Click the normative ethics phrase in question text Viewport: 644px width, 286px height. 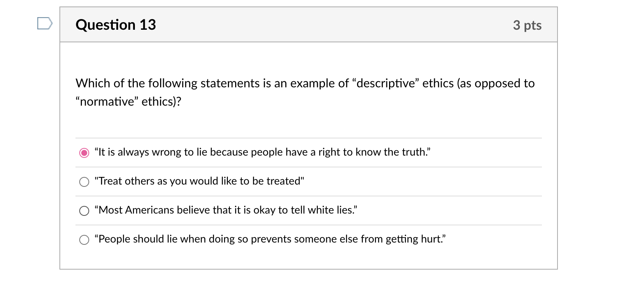(x=106, y=101)
